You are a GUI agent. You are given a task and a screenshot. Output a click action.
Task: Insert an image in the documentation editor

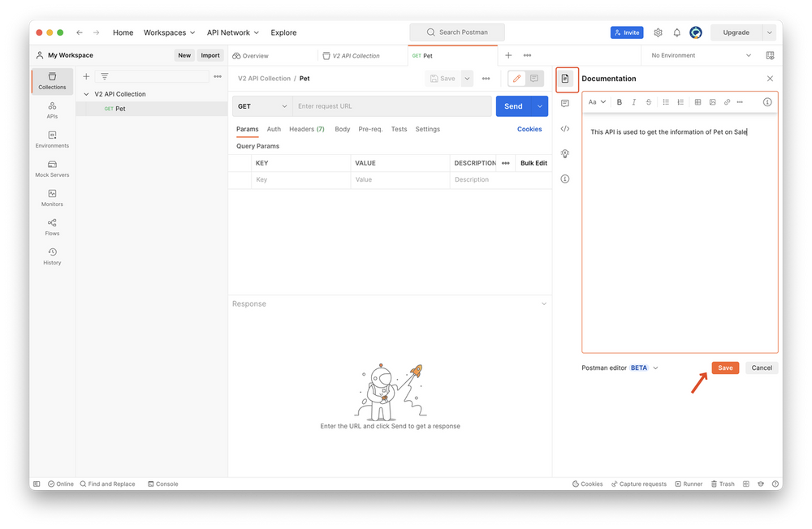712,102
